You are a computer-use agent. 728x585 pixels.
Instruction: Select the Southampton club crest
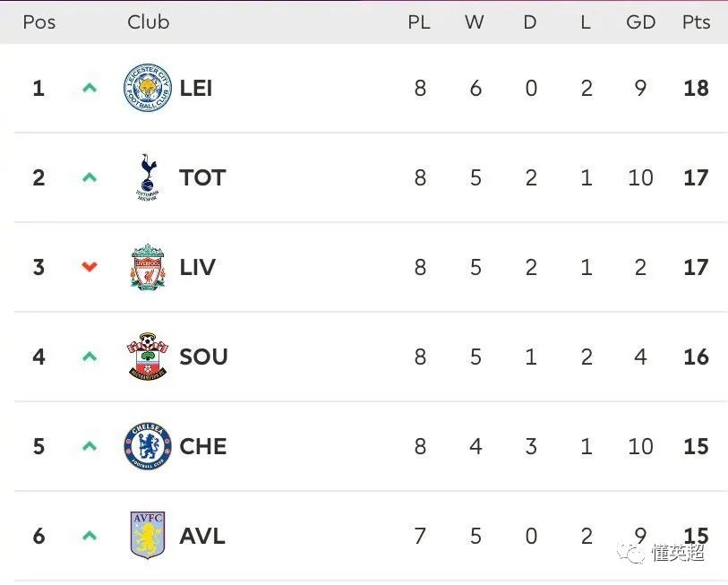(x=148, y=357)
